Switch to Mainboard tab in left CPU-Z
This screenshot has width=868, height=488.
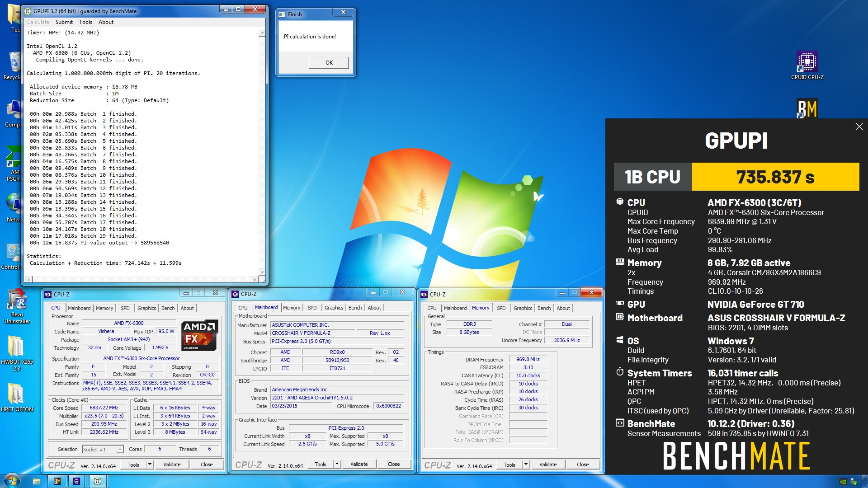(79, 308)
